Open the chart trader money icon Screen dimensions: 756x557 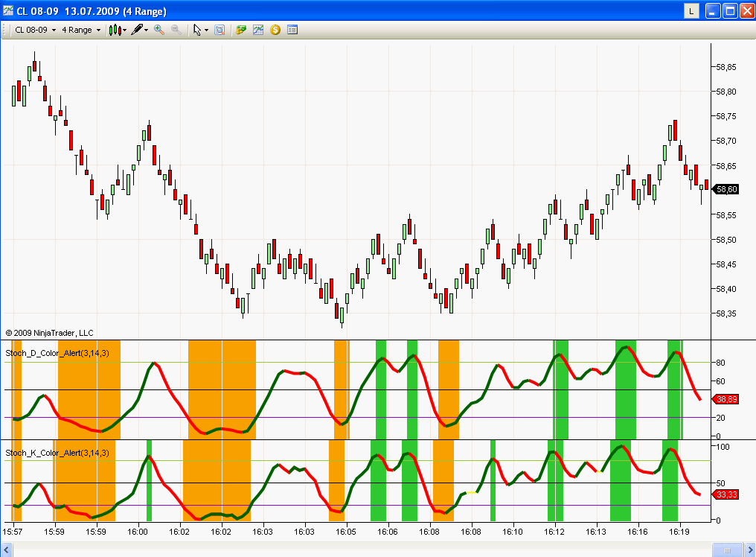[x=241, y=30]
